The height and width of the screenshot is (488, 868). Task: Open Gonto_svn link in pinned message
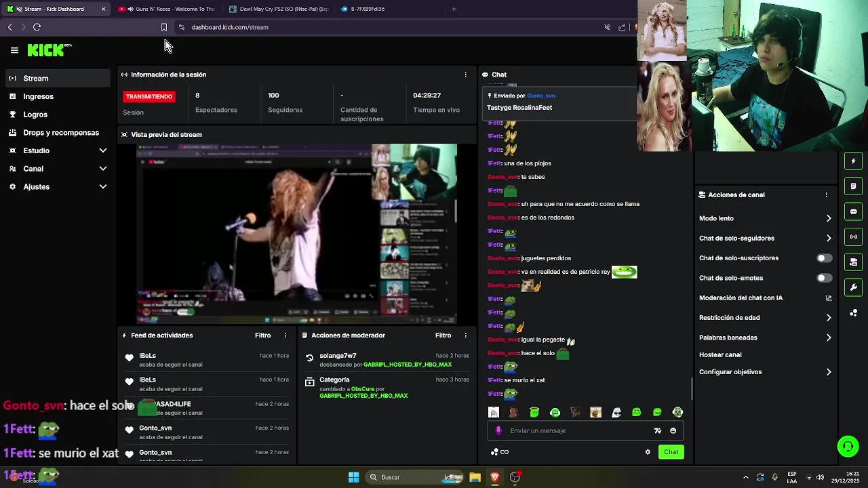tap(541, 96)
